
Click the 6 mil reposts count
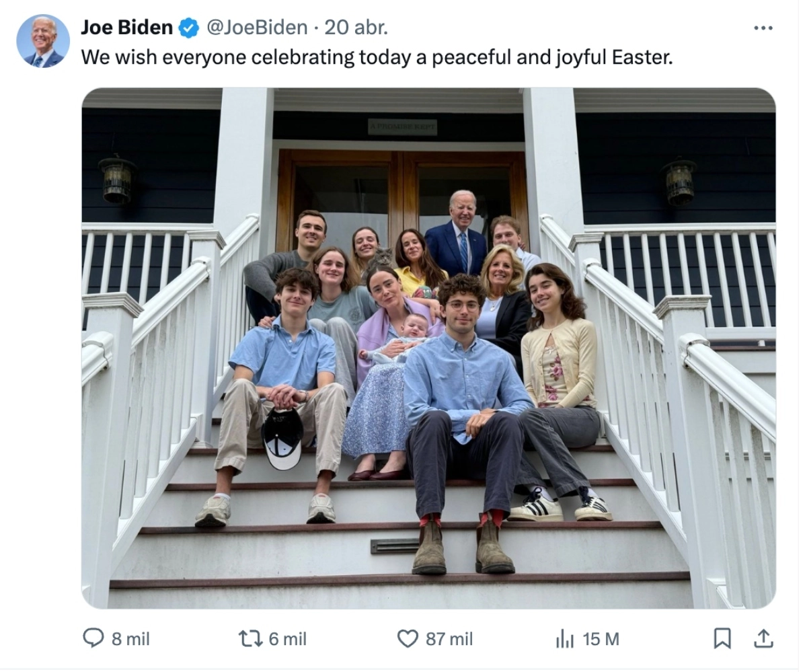click(x=288, y=638)
